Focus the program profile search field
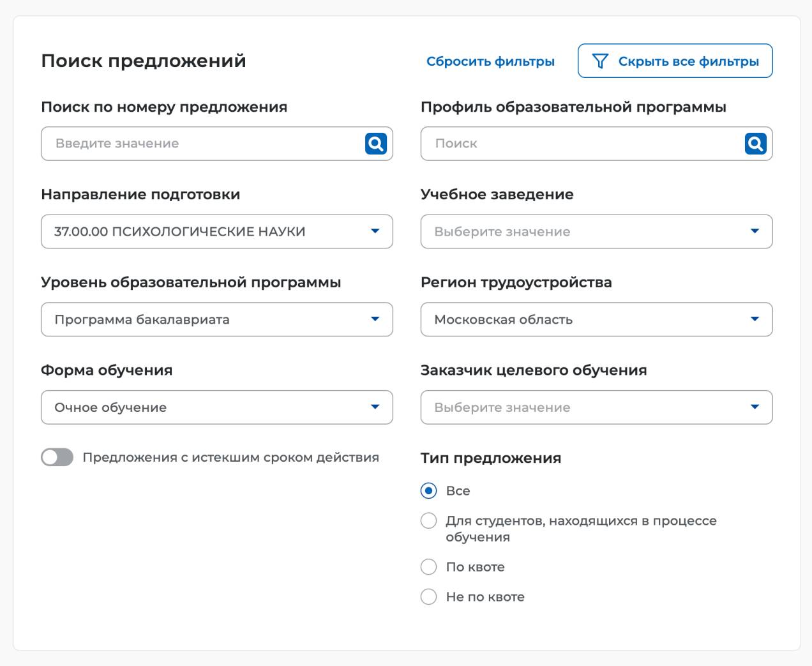Screen dimensions: 812x666 596,144
